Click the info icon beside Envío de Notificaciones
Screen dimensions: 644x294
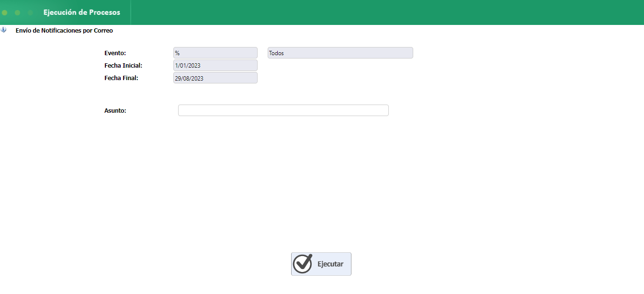point(4,30)
